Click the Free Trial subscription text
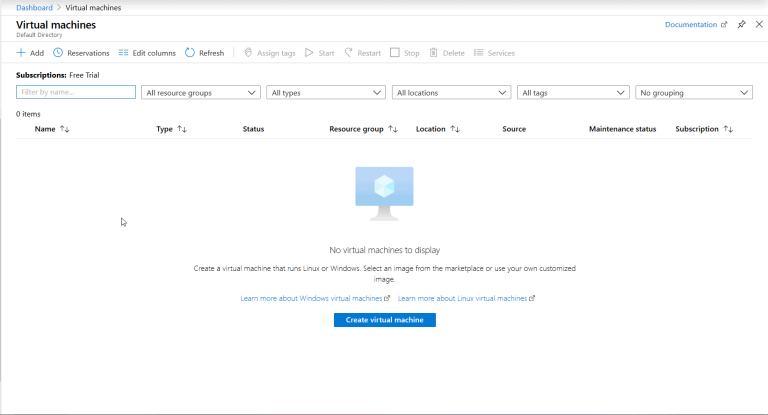The height and width of the screenshot is (415, 768). click(x=84, y=75)
